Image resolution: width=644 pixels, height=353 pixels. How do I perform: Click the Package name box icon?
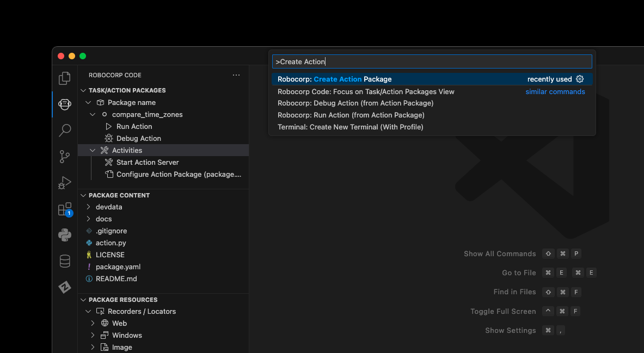100,102
